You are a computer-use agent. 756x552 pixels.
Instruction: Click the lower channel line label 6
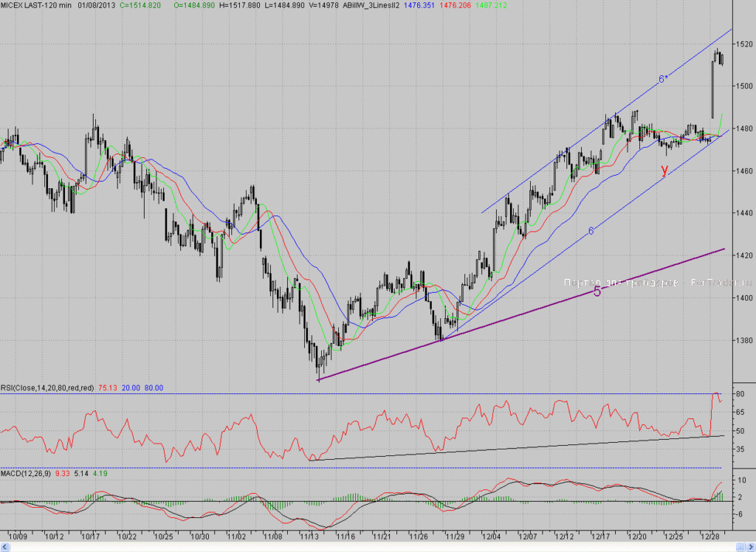591,232
